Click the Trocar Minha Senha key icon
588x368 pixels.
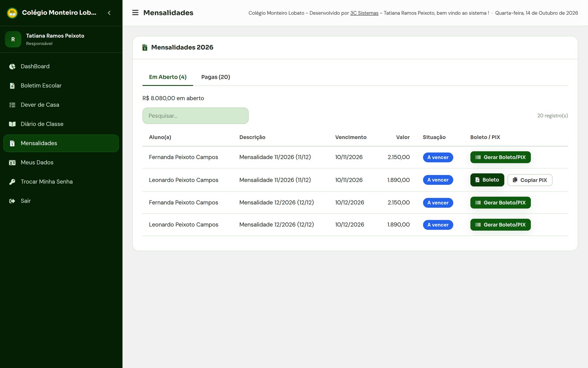[12, 182]
